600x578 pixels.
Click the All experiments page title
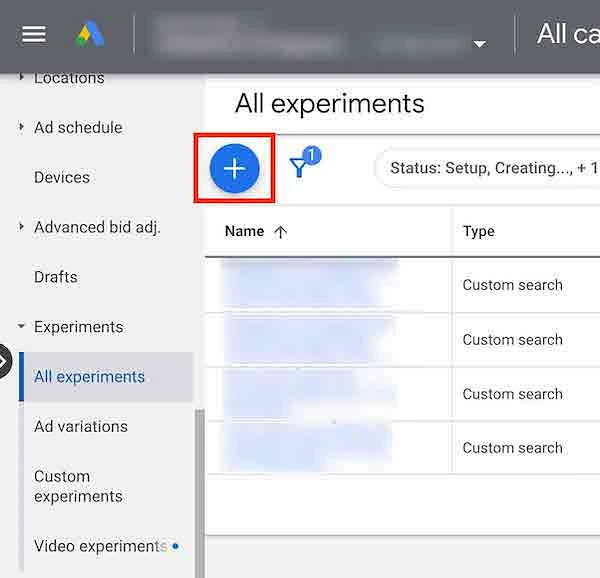tap(329, 104)
